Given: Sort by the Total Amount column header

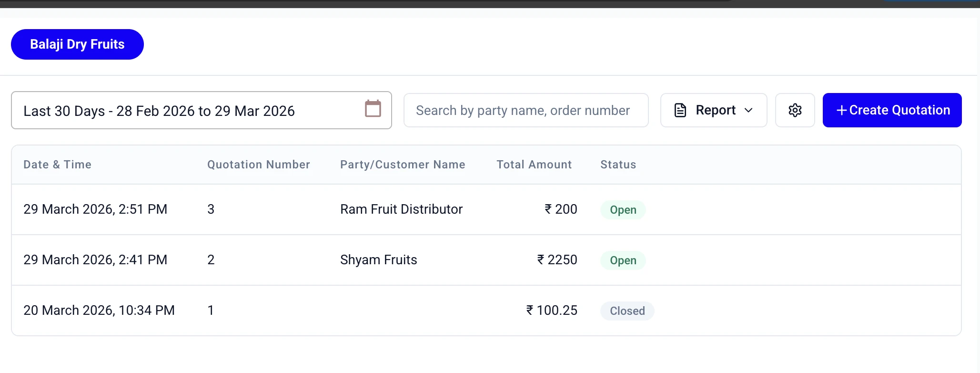Looking at the screenshot, I should pos(534,164).
